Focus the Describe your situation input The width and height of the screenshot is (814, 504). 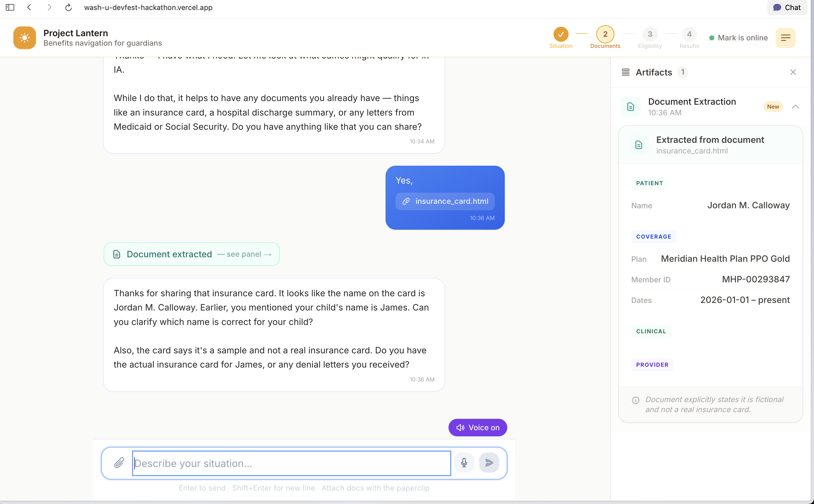click(291, 463)
